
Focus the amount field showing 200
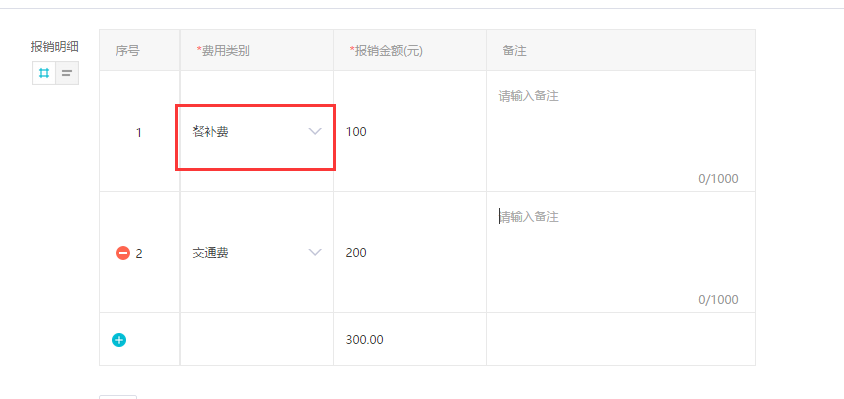point(410,253)
